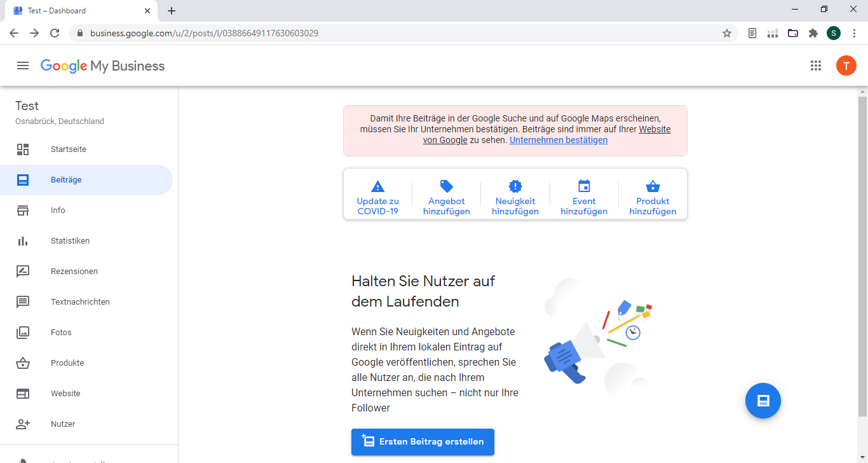Click the COVID-19 warning triangle icon
Screen dimensions: 868x463
(378, 186)
